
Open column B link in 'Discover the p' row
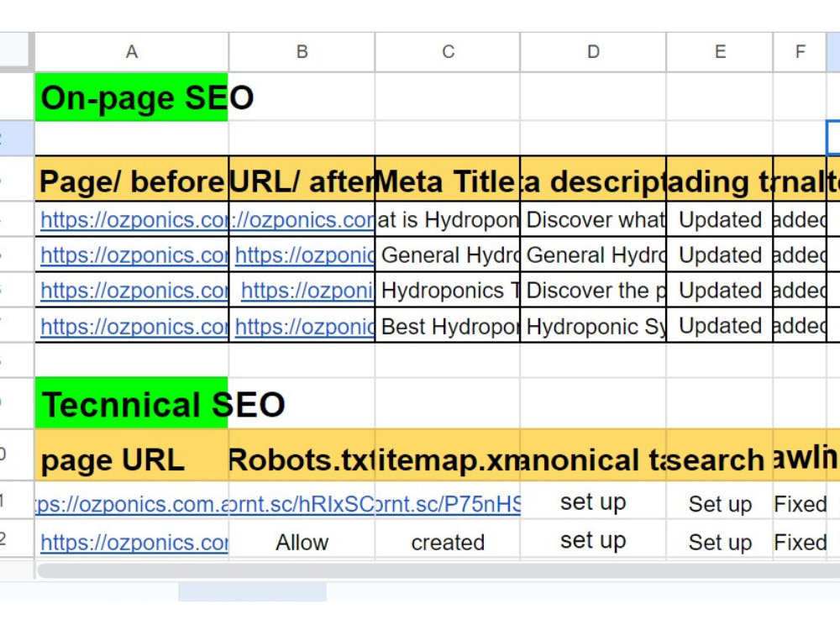pos(307,291)
